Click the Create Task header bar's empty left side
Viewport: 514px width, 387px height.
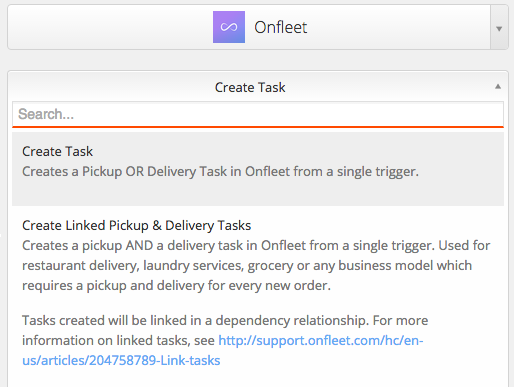point(112,87)
